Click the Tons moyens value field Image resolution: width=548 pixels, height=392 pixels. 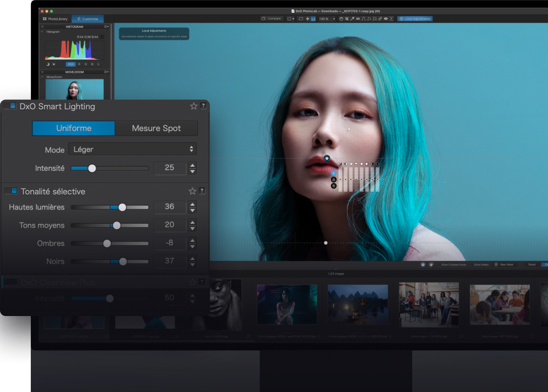point(170,225)
